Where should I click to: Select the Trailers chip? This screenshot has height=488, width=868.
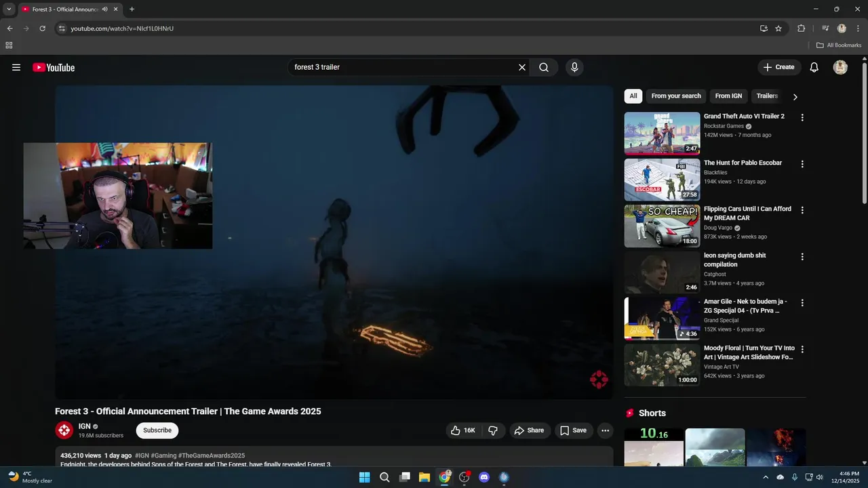coord(767,96)
